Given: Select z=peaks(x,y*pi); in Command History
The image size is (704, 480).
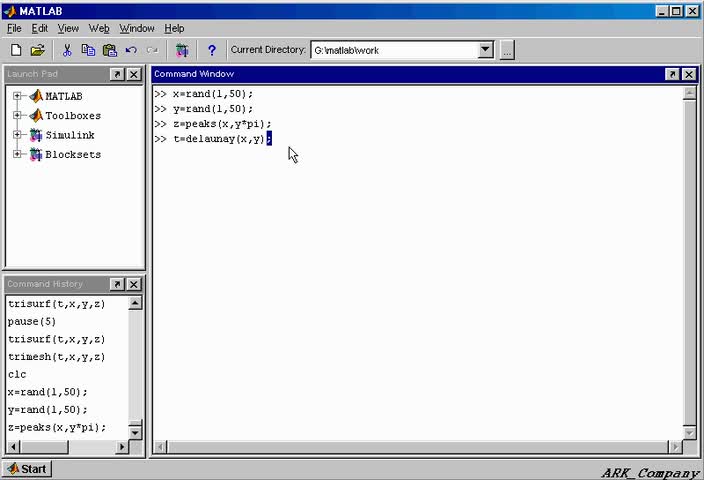Looking at the screenshot, I should click(57, 427).
